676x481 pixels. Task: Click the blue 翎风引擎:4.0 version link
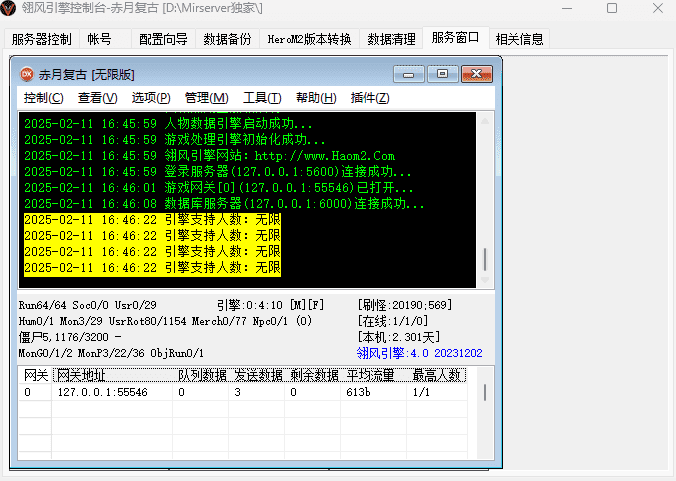click(419, 353)
